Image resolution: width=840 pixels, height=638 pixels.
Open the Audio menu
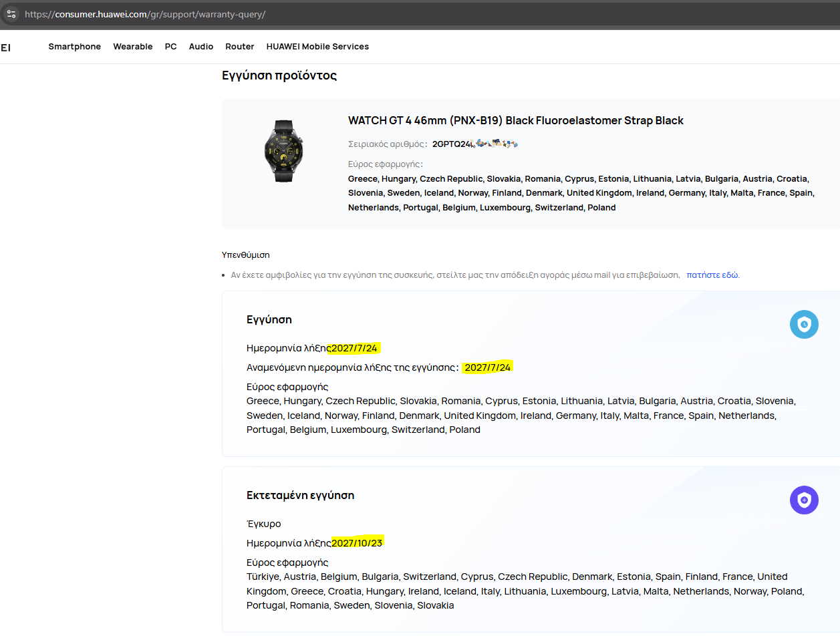tap(201, 47)
